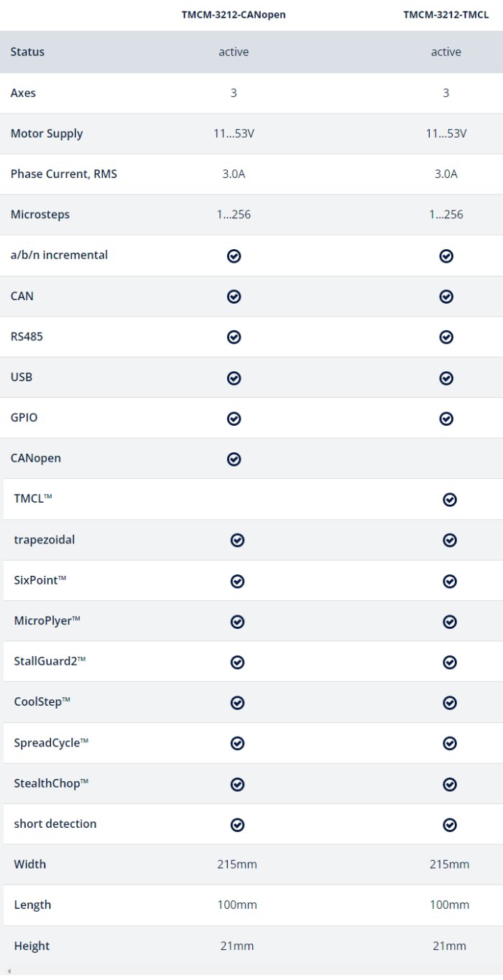The image size is (503, 980).
Task: Click MicroPlyer™ checkmark in TMCL column
Action: pos(450,621)
